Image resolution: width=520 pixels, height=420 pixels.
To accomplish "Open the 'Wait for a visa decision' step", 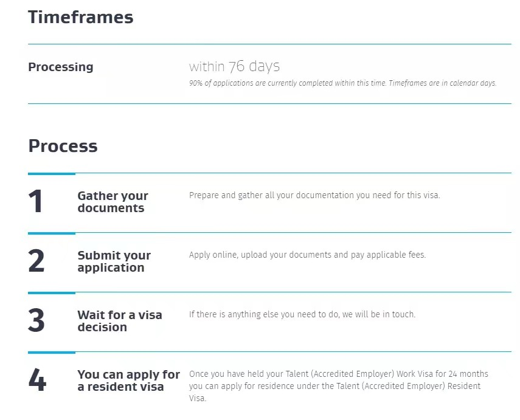I will coord(119,321).
